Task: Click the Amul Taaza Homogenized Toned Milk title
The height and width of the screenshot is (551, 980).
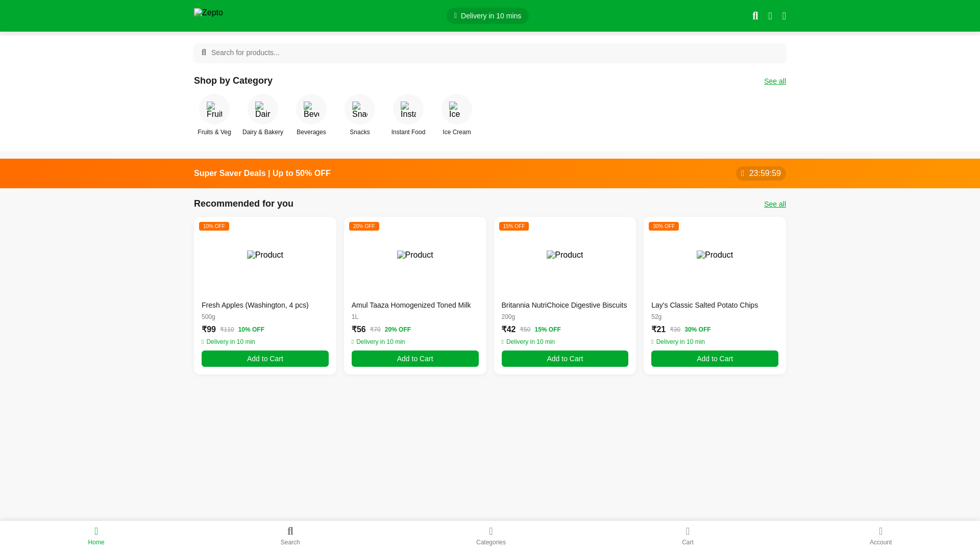Action: tap(411, 305)
